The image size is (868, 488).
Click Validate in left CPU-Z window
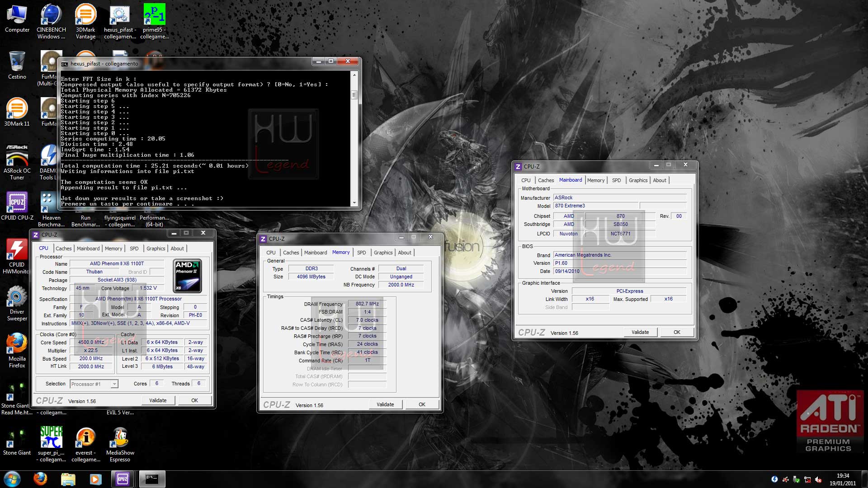(158, 400)
